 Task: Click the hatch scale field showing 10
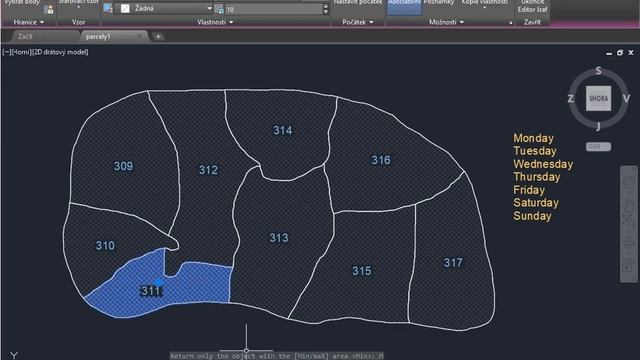pyautogui.click(x=273, y=9)
